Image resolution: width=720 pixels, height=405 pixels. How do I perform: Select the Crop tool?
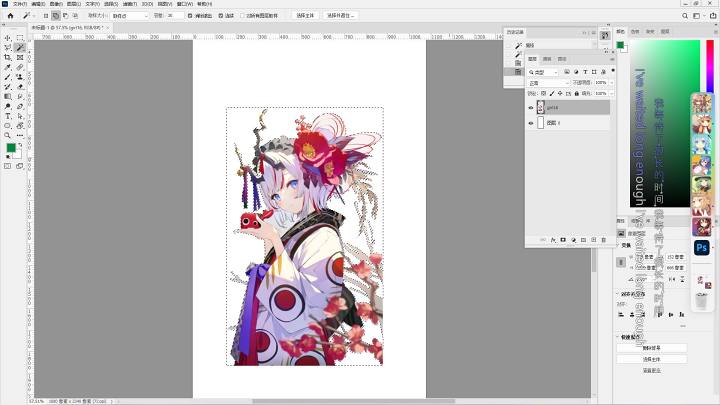pos(8,57)
